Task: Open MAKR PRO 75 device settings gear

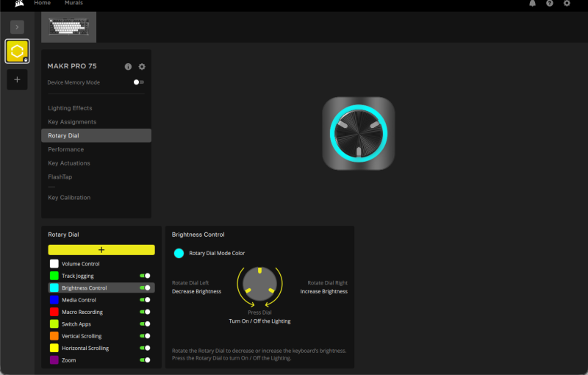Action: point(142,67)
